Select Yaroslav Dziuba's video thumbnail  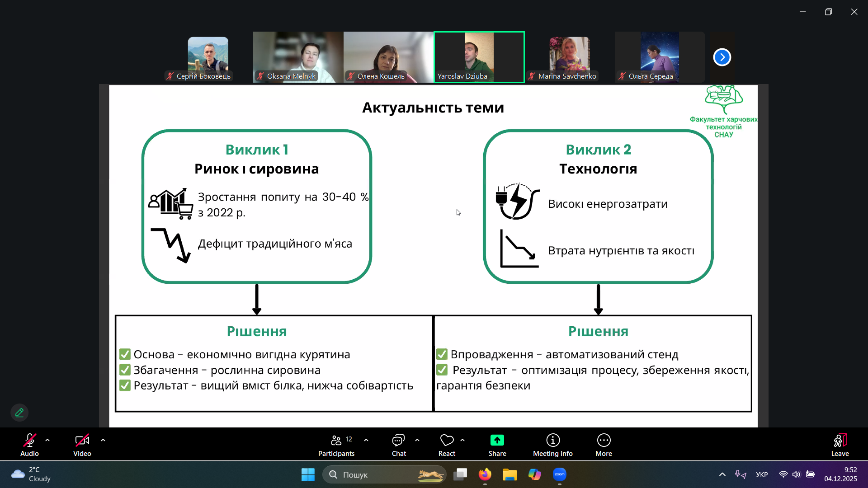click(x=479, y=57)
